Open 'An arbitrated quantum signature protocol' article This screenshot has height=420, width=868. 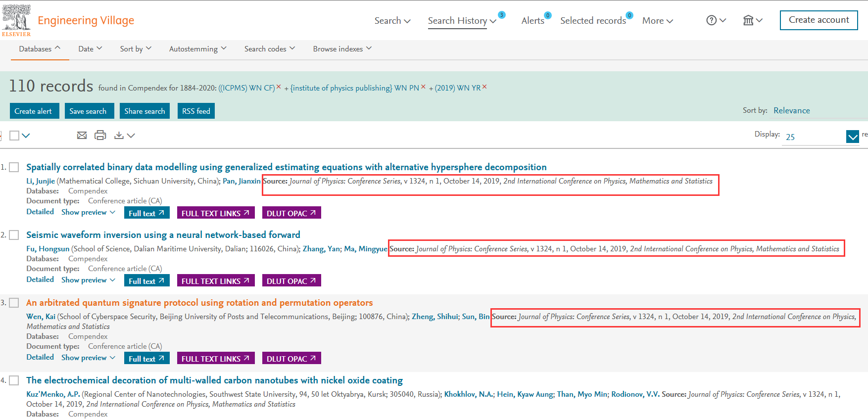tap(199, 303)
